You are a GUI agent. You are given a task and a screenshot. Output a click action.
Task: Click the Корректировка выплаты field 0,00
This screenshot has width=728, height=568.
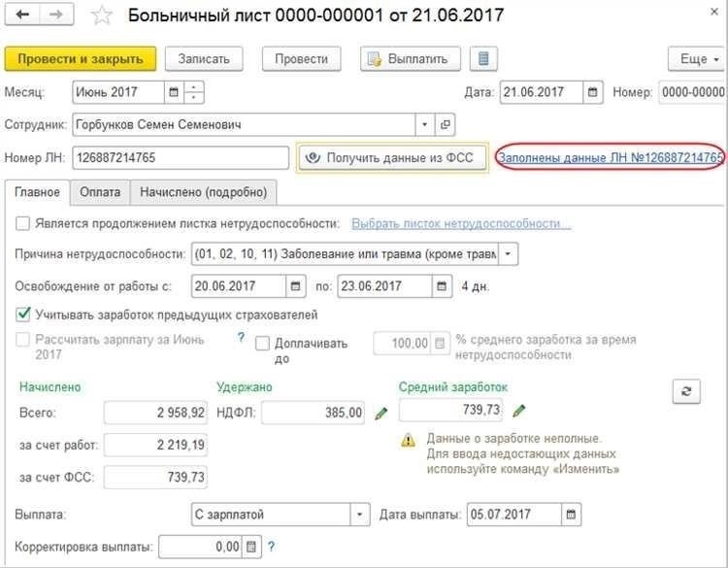click(201, 547)
